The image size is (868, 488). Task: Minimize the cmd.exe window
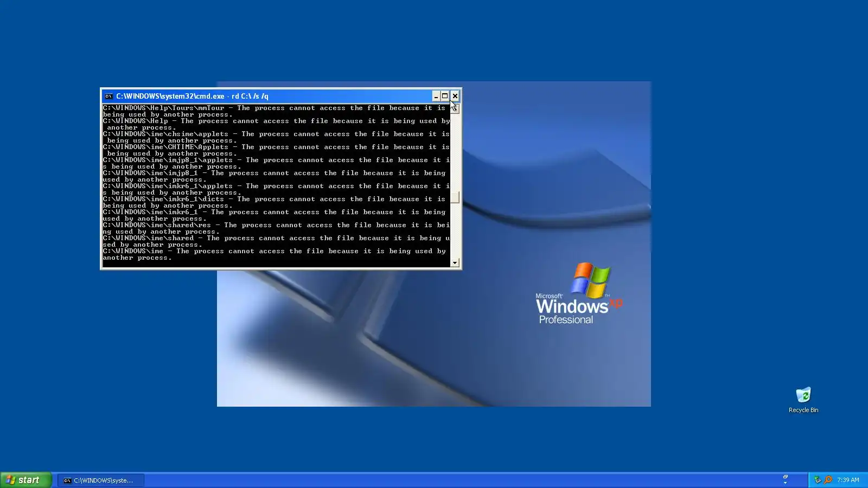[436, 96]
